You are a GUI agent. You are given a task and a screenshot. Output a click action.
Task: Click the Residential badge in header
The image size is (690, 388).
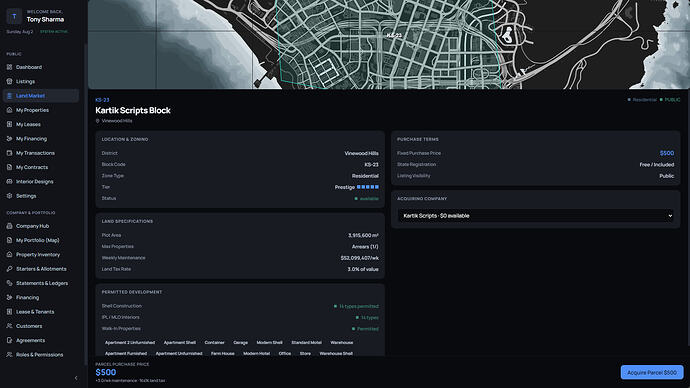coord(642,100)
